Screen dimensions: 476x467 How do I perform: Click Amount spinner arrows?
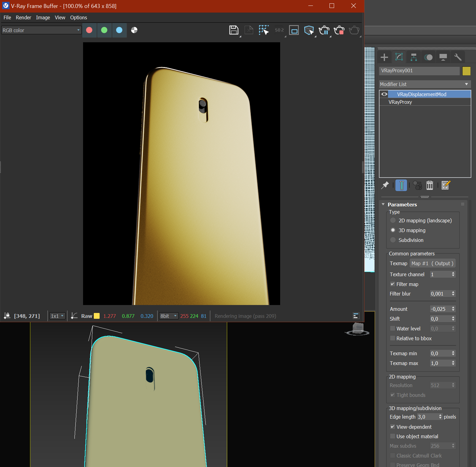[x=453, y=309]
